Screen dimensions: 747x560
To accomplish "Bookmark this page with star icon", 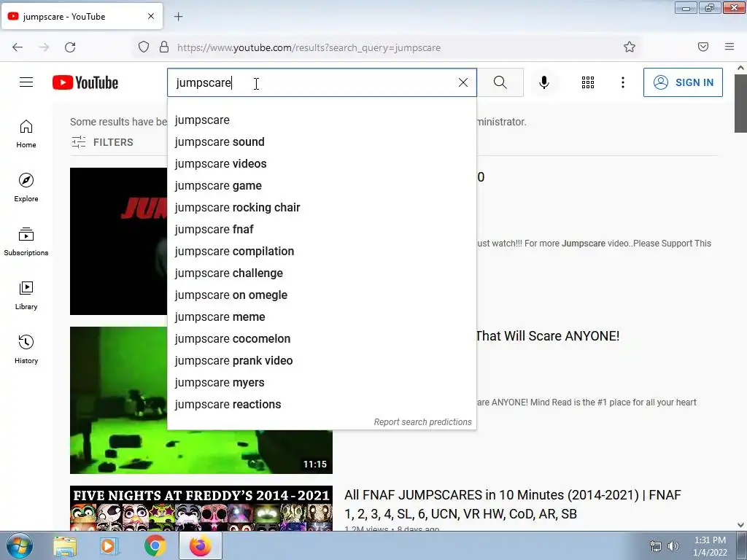I will coord(630,47).
